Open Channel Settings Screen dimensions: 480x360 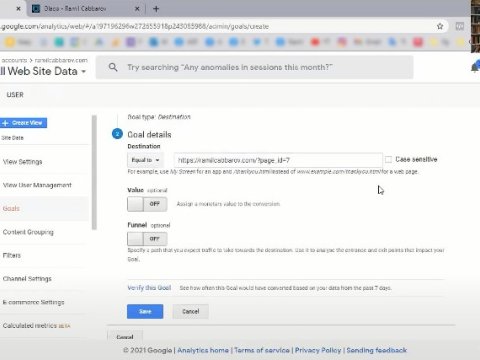pos(27,279)
